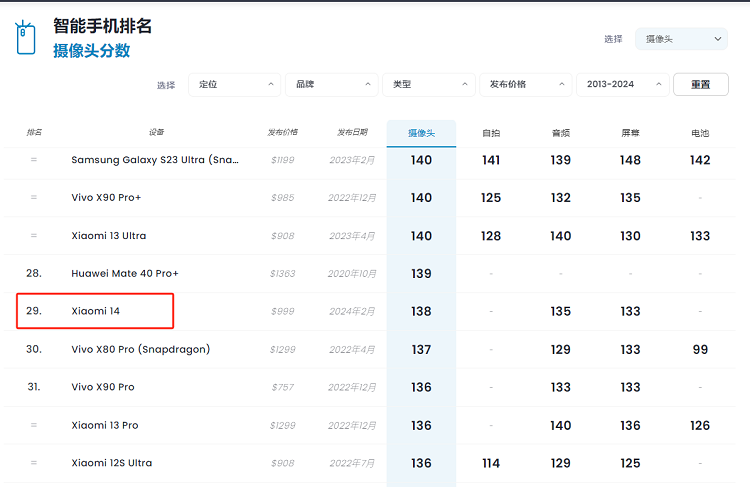The width and height of the screenshot is (750, 487).
Task: Open the 摄像头 category dropdown
Action: coord(681,39)
